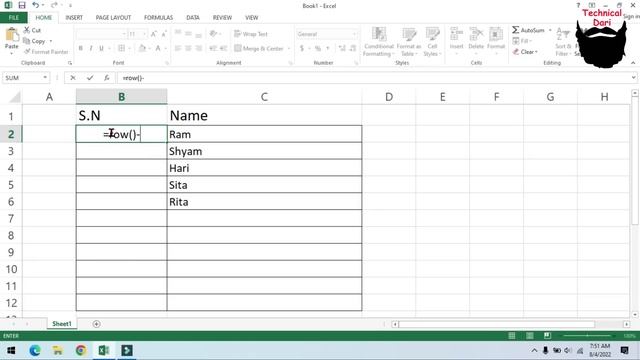640x360 pixels.
Task: Open the font name combo box
Action: (101, 34)
